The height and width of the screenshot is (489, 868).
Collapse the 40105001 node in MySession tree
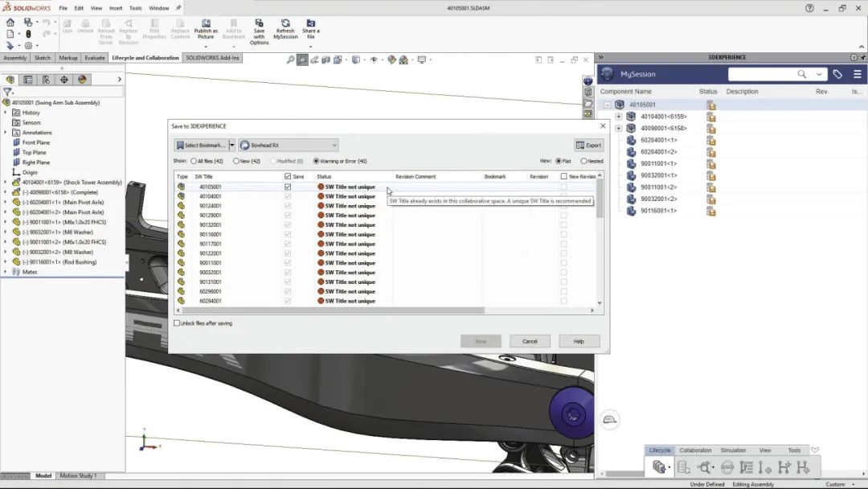[608, 105]
